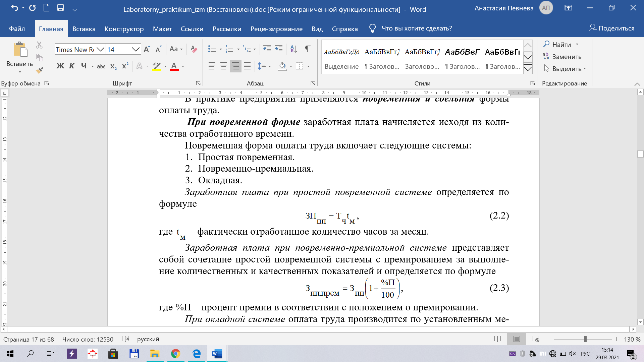Open Edge browser from taskbar
The width and height of the screenshot is (644, 362).
(196, 353)
